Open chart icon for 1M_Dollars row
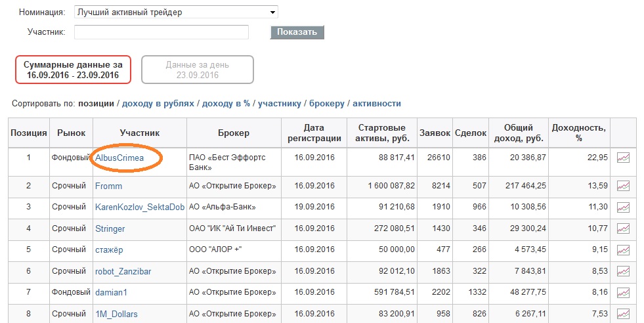 pos(623,314)
